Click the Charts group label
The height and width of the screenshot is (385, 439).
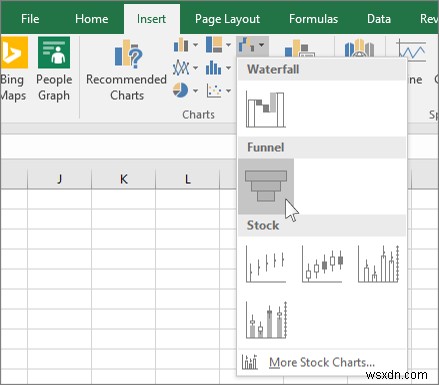point(198,115)
